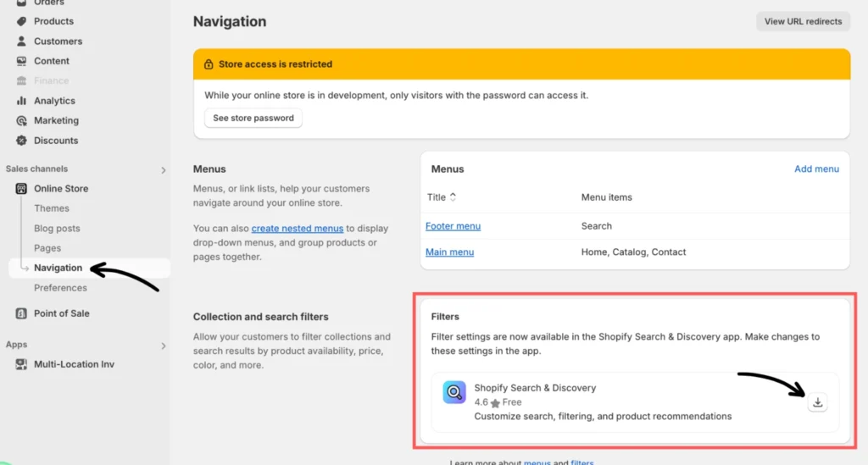Expand the Sales channels section chevron

pos(164,170)
